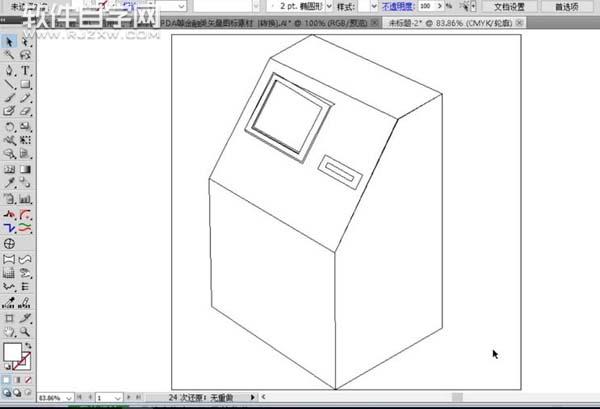
Task: Select the Eyedropper tool
Action: (x=9, y=183)
